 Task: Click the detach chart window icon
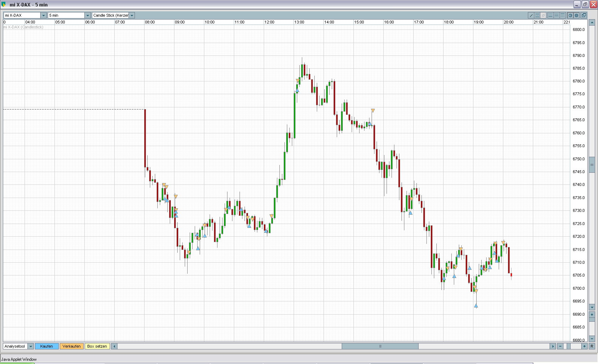tap(584, 15)
